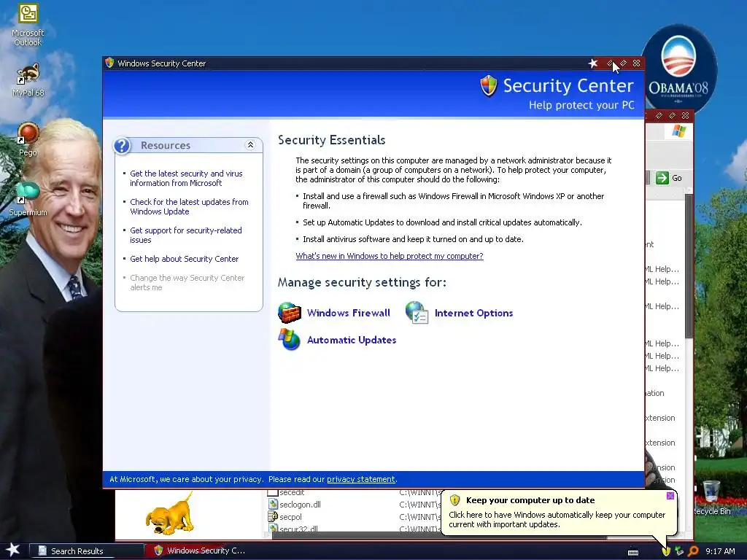
Task: Open the star Start button on taskbar
Action: click(13, 550)
